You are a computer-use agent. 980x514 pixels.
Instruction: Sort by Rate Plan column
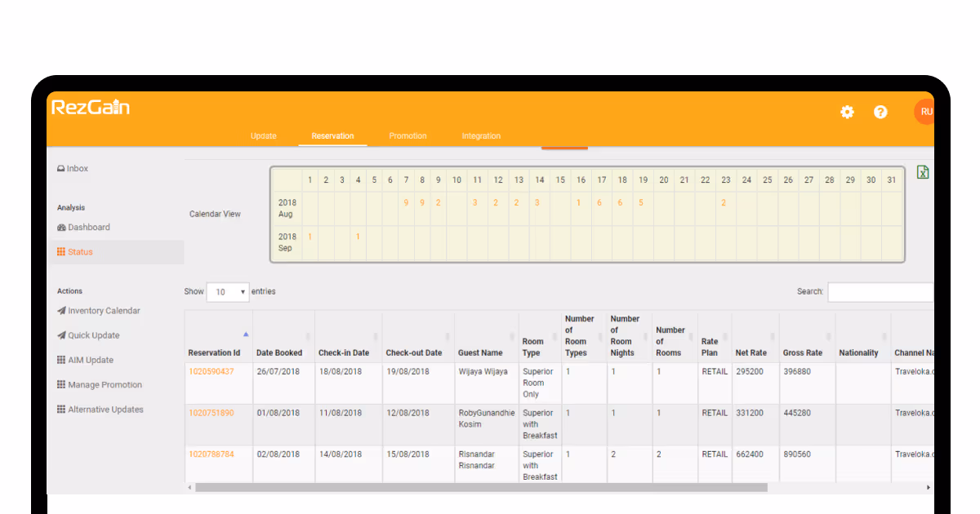coord(715,336)
